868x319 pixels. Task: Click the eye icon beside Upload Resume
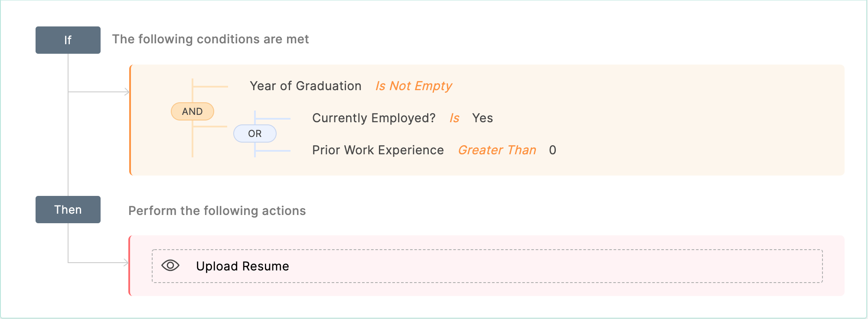tap(170, 265)
